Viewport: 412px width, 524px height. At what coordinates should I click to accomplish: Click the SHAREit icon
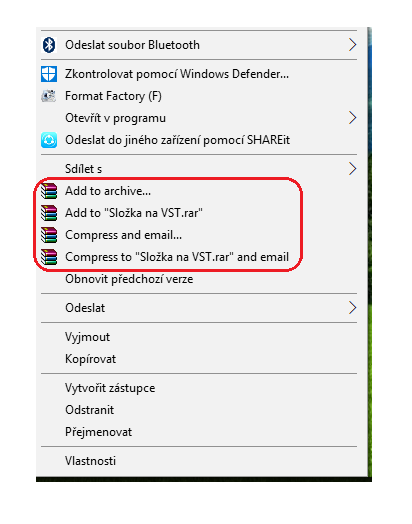[49, 140]
